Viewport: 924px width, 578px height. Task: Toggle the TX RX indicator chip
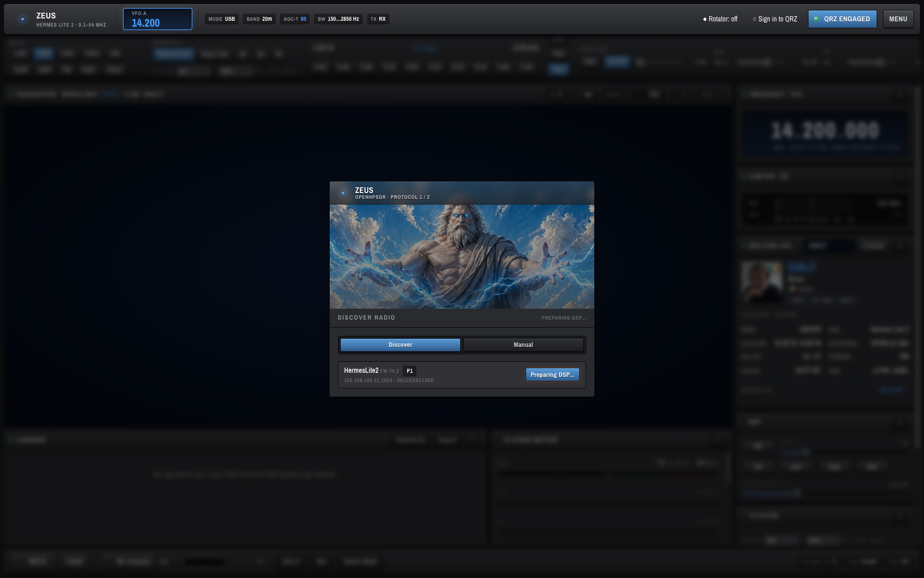click(x=378, y=19)
